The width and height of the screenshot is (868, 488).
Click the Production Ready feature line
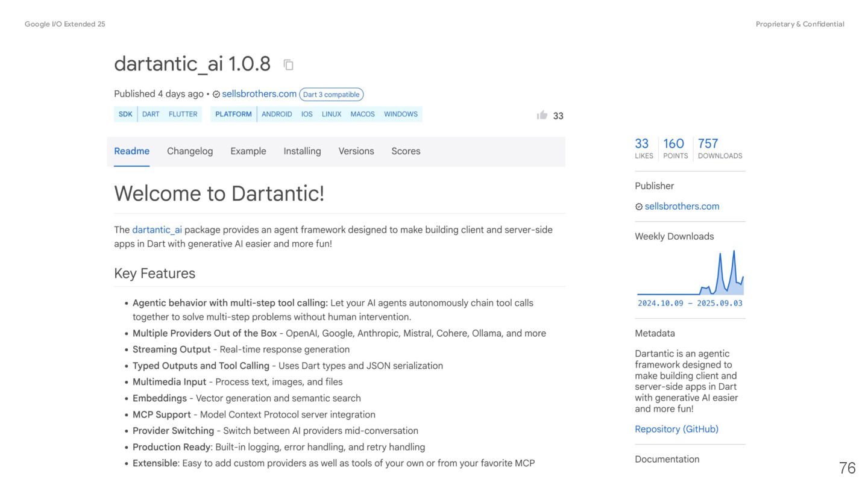[279, 447]
